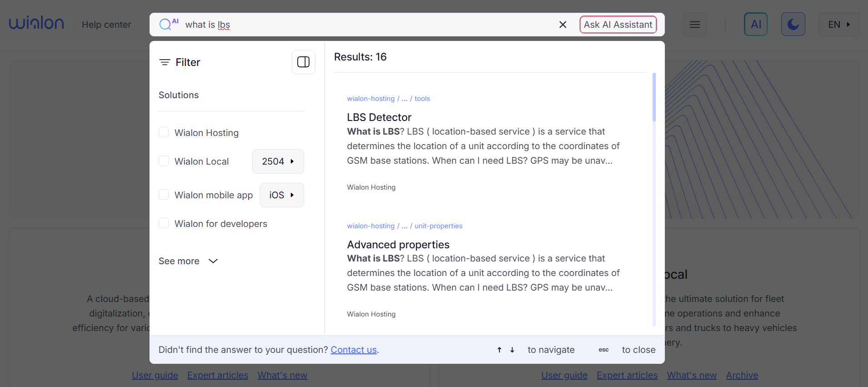Click the Filter icon
868x387 pixels.
coord(165,62)
